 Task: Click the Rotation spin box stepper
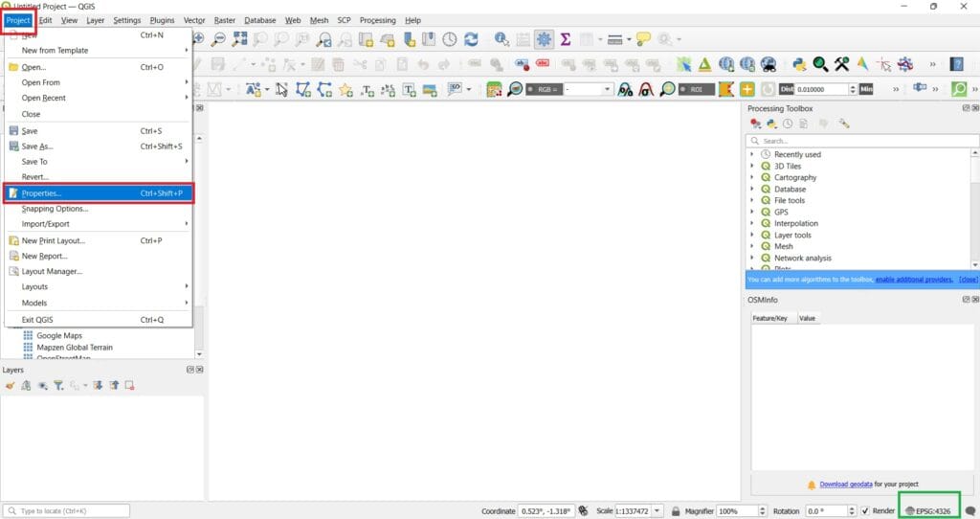(851, 511)
